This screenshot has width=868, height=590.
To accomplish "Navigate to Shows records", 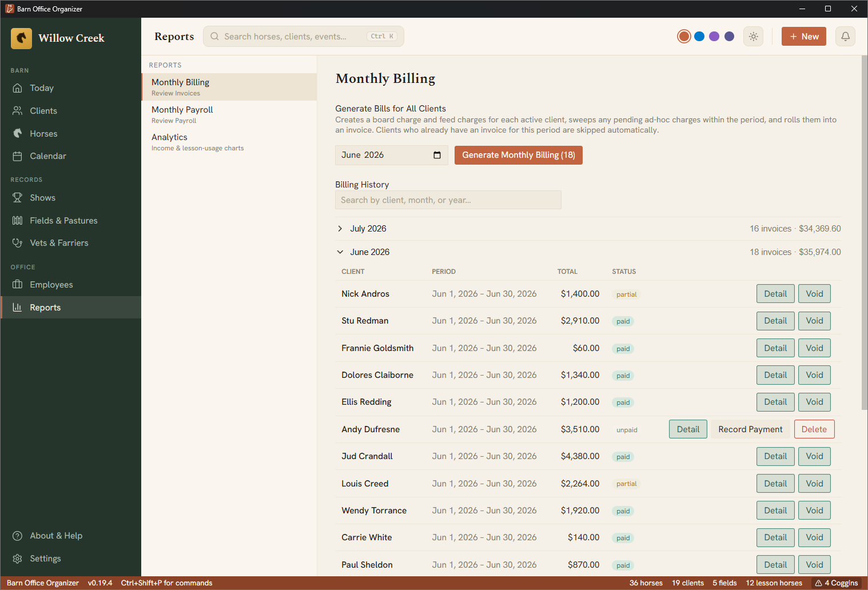I will click(x=71, y=198).
